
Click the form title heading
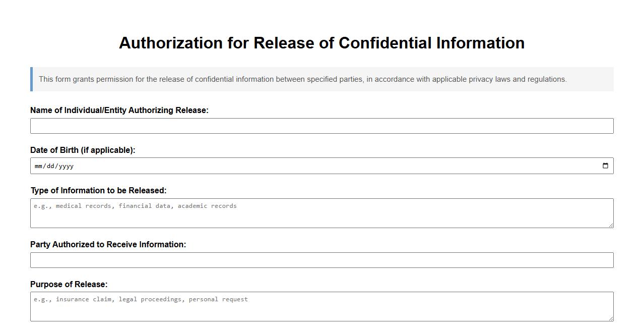pyautogui.click(x=321, y=43)
